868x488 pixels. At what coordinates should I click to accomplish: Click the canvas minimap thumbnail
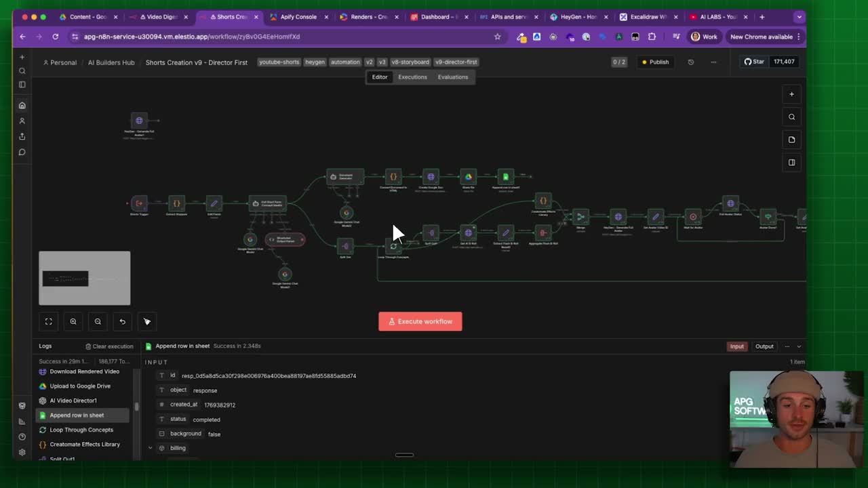point(84,279)
